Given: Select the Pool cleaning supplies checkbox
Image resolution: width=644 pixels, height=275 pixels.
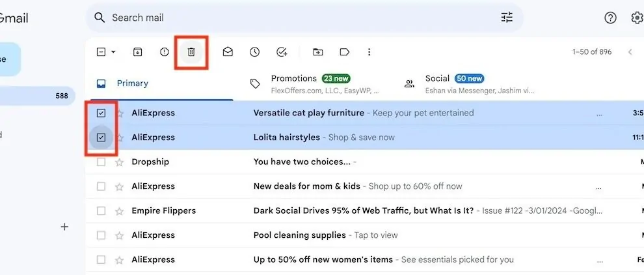Looking at the screenshot, I should point(101,235).
